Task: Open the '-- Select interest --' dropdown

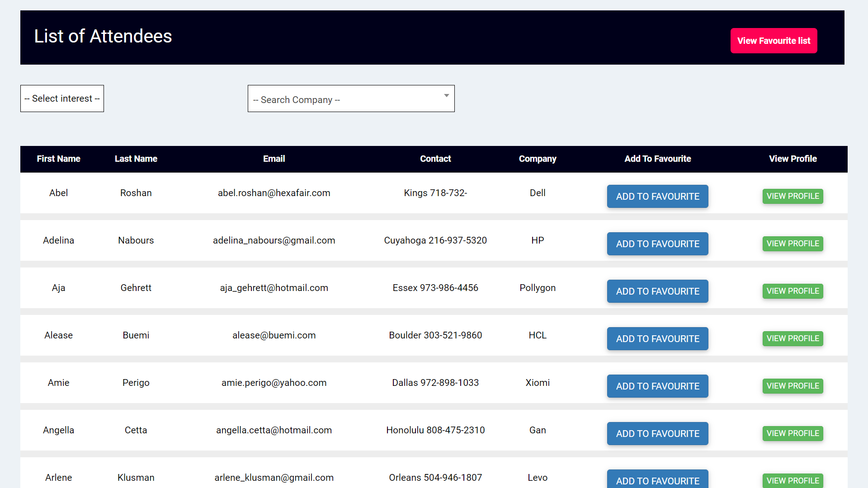Action: (62, 99)
